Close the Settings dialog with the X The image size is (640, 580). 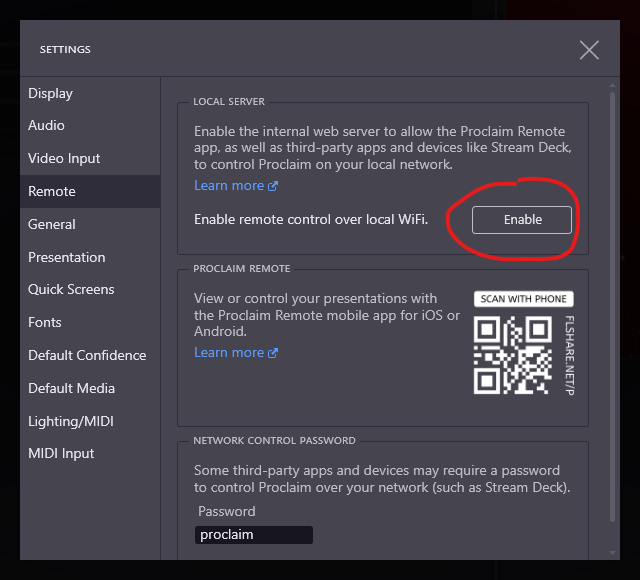coord(589,49)
